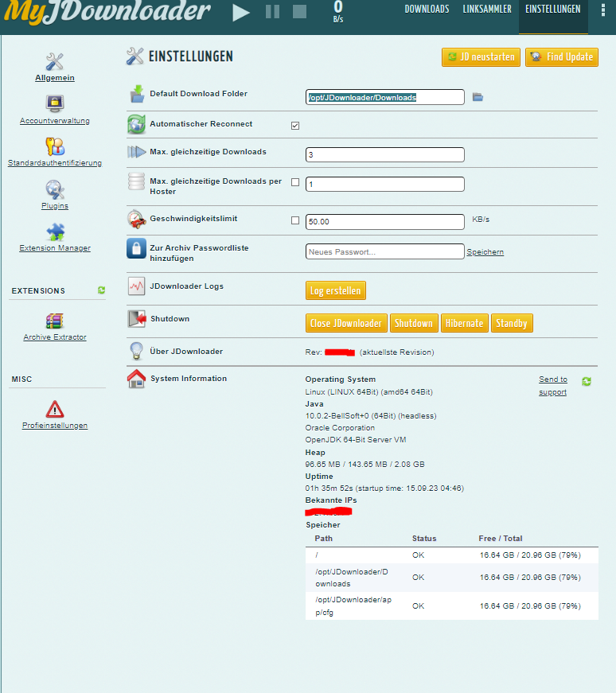Focus the Downloads per Hoster field

(x=384, y=185)
